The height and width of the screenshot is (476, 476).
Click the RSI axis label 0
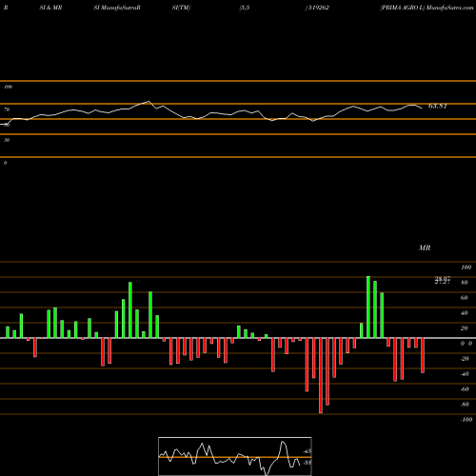(5, 163)
